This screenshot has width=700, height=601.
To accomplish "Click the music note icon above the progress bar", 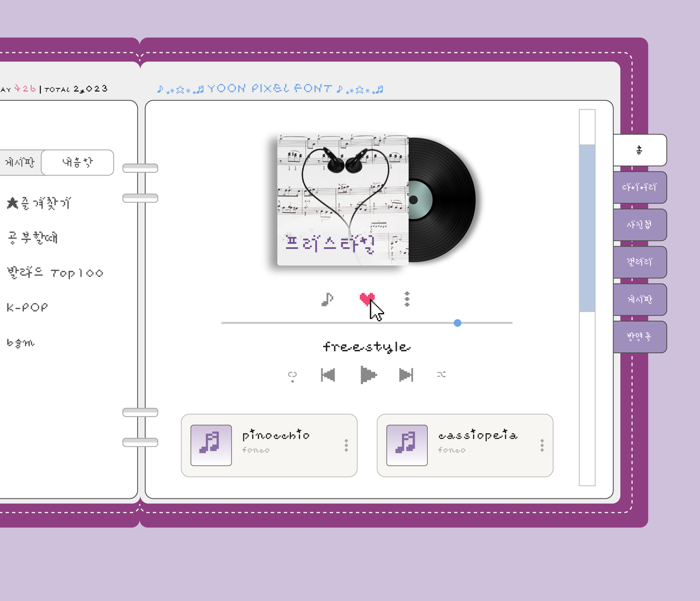I will pos(327,298).
